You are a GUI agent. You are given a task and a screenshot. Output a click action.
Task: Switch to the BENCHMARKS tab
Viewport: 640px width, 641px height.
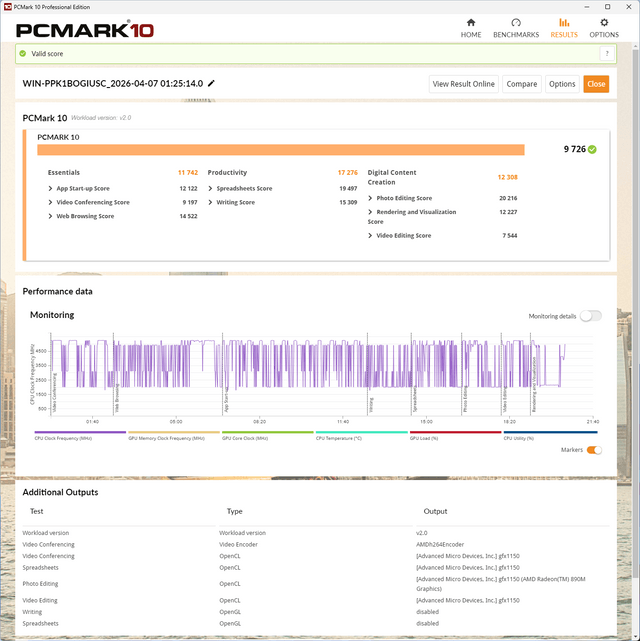pyautogui.click(x=516, y=35)
